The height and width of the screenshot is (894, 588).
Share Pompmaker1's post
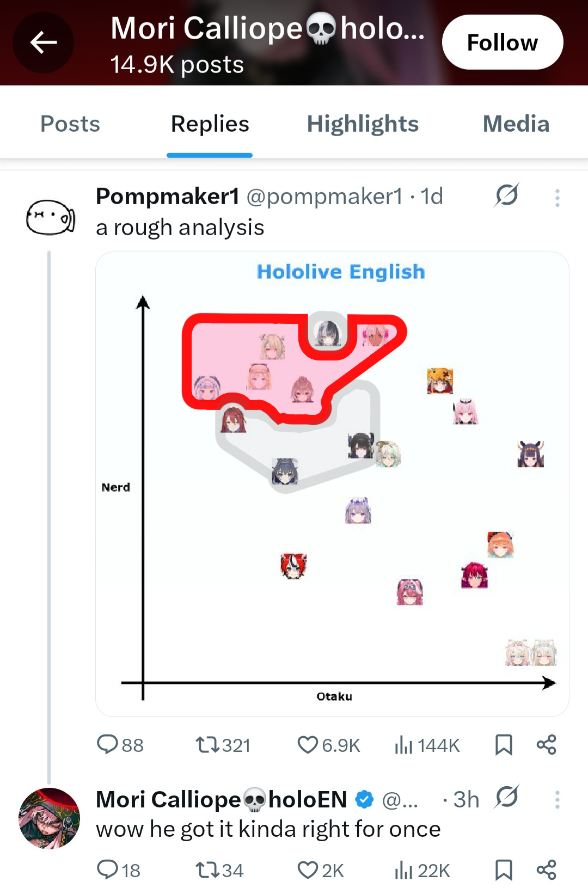click(546, 744)
